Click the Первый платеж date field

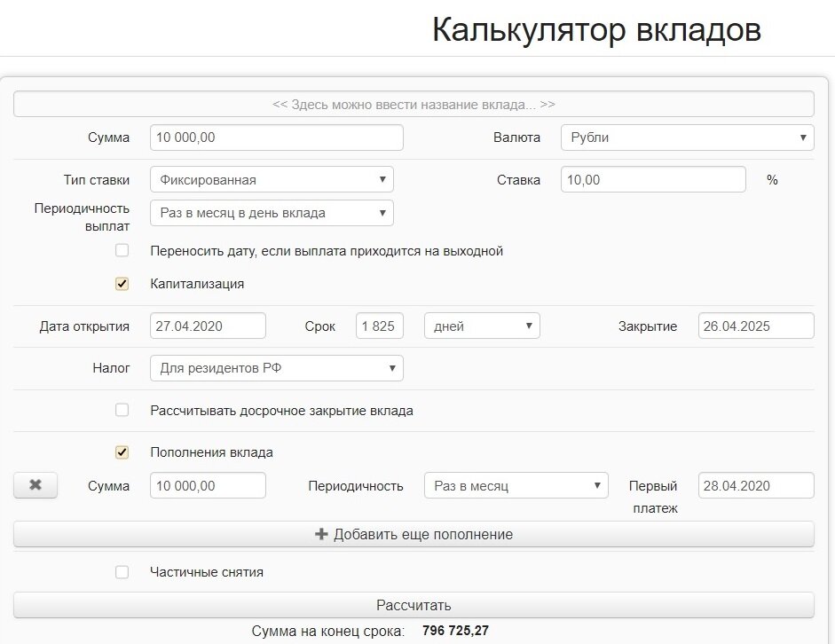click(755, 485)
